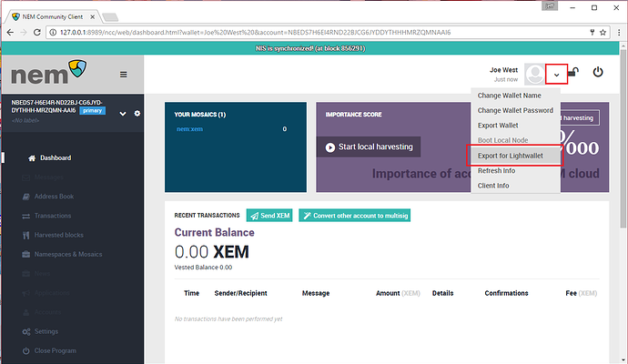Reload the page with browser refresh icon

36,33
